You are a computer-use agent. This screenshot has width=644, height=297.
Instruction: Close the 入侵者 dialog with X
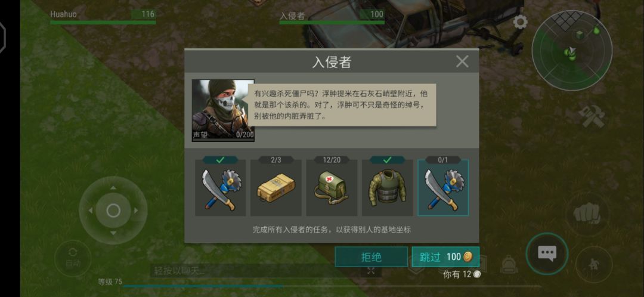(x=462, y=61)
